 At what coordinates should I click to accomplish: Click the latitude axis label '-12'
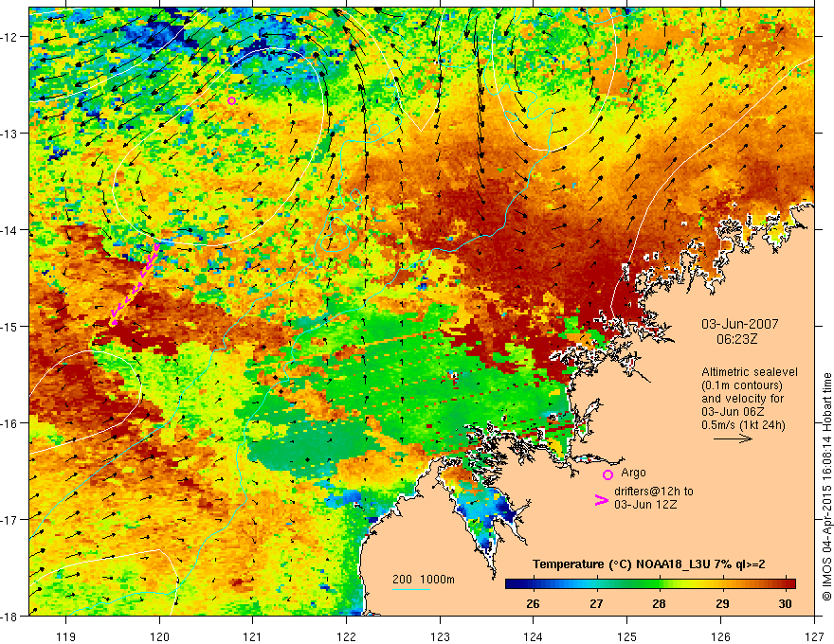tap(10, 37)
